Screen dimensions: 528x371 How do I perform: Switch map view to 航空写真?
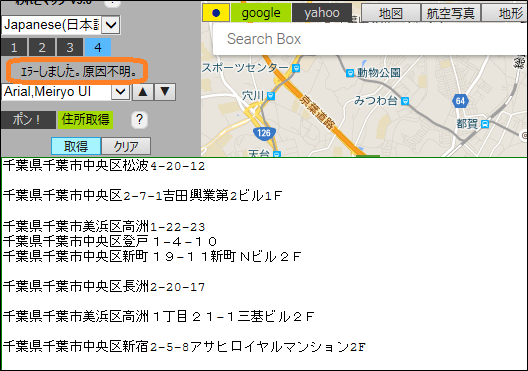click(451, 13)
